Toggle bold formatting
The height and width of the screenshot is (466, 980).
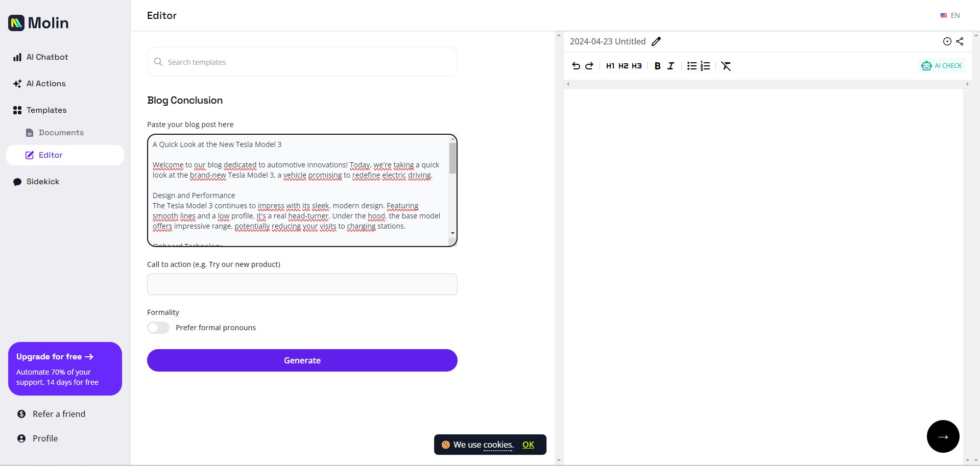tap(658, 66)
